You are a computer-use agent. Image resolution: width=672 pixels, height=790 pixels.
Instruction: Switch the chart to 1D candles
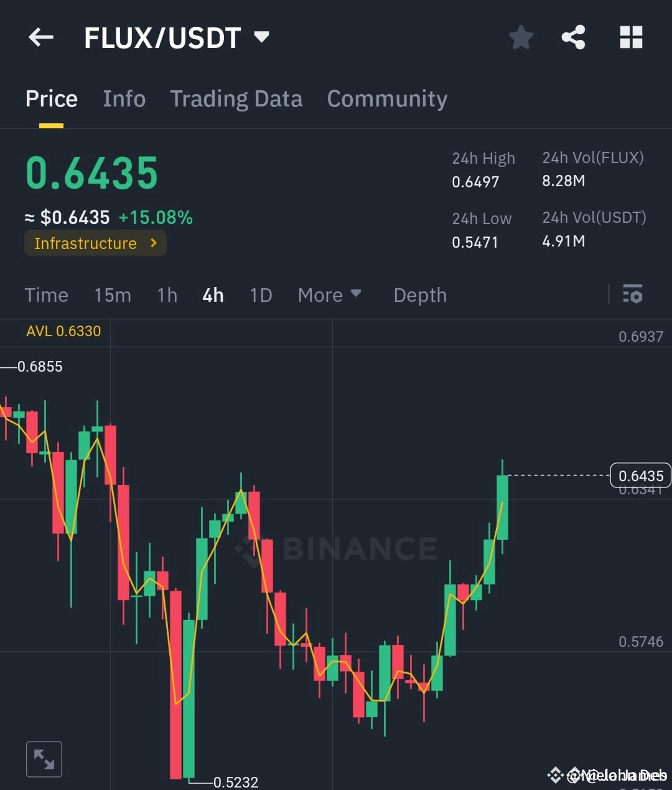coord(261,295)
